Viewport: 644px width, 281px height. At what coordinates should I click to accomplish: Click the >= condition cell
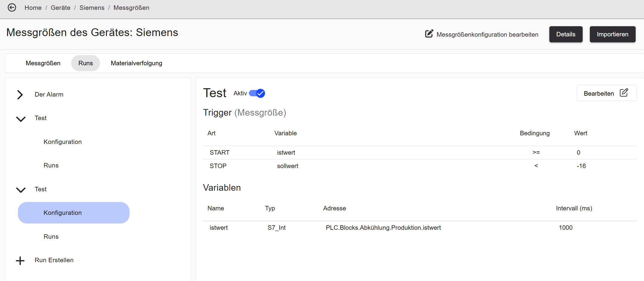pyautogui.click(x=536, y=153)
